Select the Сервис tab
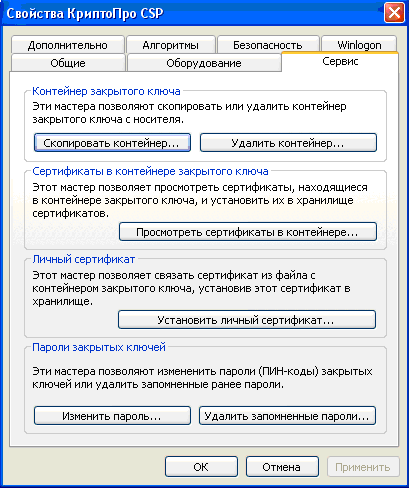The height and width of the screenshot is (488, 409). pos(340,62)
